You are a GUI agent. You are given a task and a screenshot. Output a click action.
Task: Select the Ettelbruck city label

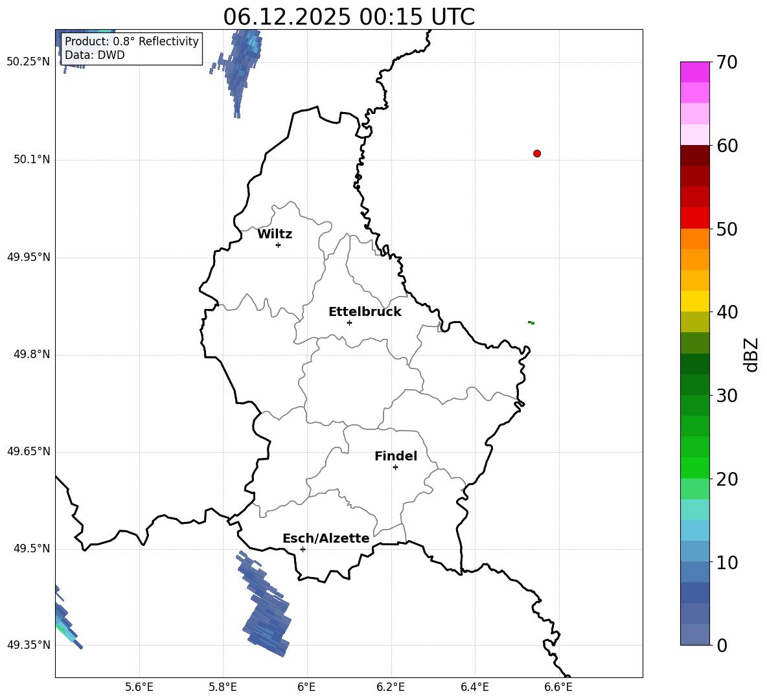[x=365, y=312]
